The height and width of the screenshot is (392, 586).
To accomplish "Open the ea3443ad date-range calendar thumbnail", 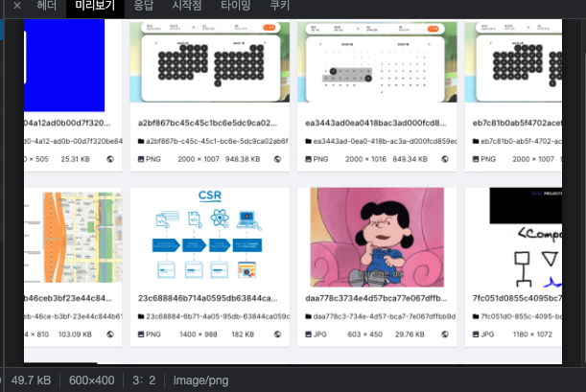I will pyautogui.click(x=377, y=62).
